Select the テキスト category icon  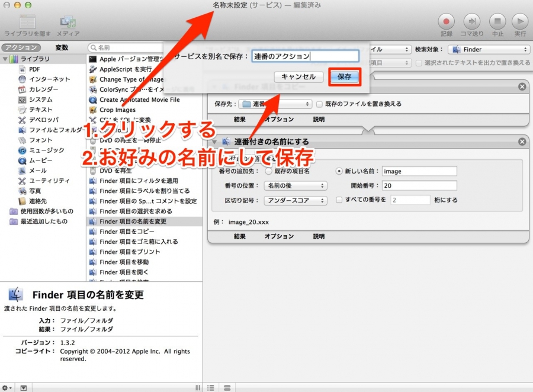click(x=22, y=110)
